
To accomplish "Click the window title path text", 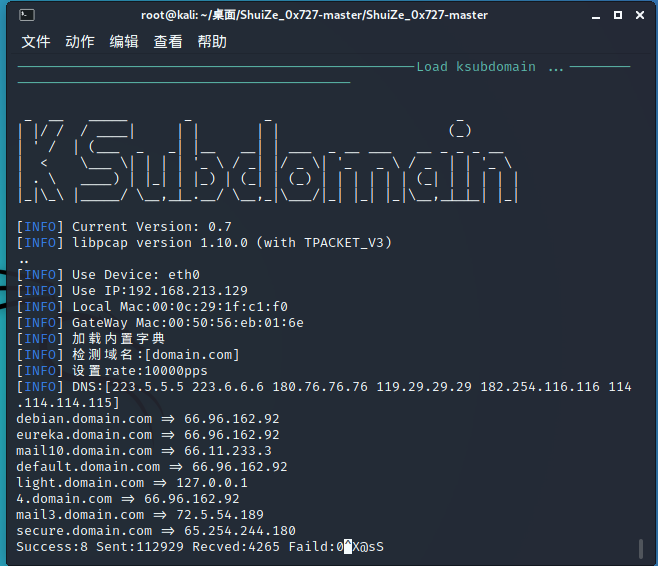I will (314, 15).
